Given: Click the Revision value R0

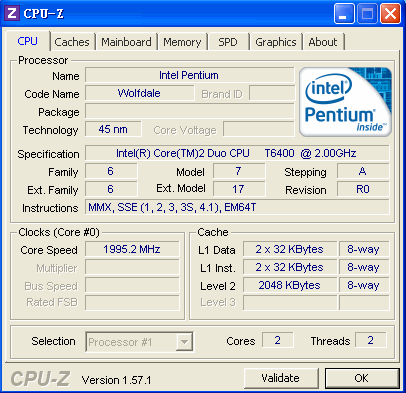Looking at the screenshot, I should click(x=363, y=189).
